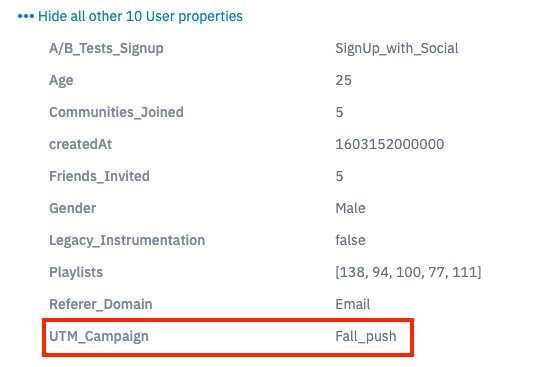Click the three-dots icon beside Hide all
This screenshot has width=533, height=367.
point(26,16)
